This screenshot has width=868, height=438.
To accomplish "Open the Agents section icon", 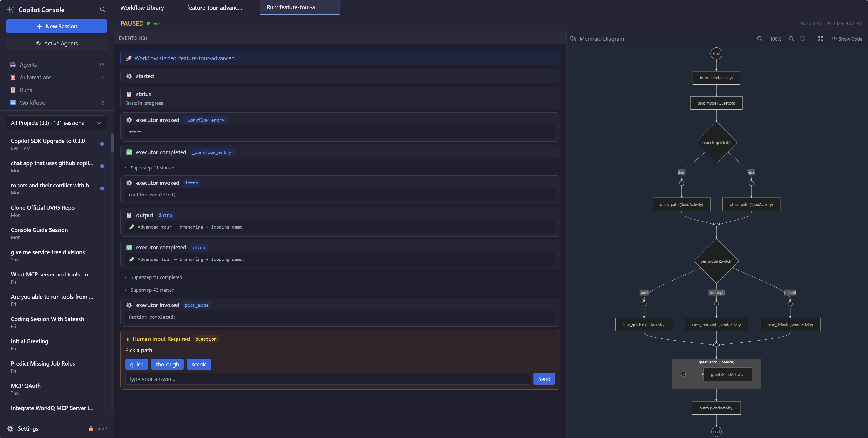I will click(13, 64).
